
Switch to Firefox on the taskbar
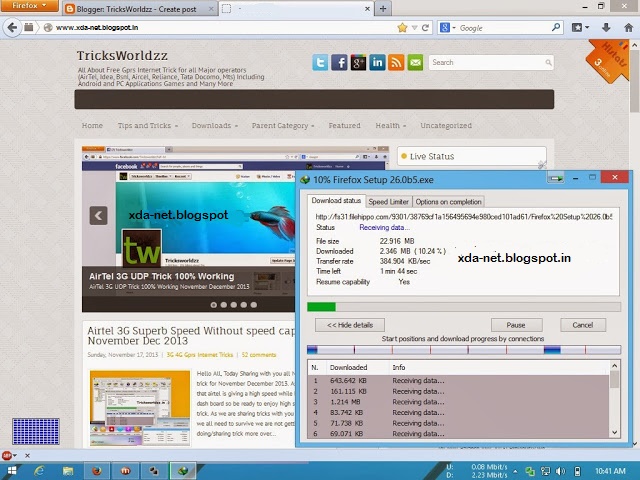97,471
